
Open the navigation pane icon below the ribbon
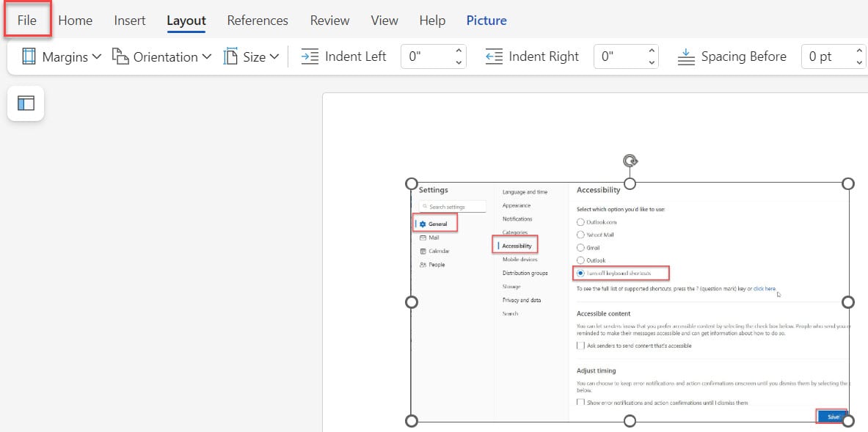coord(25,103)
